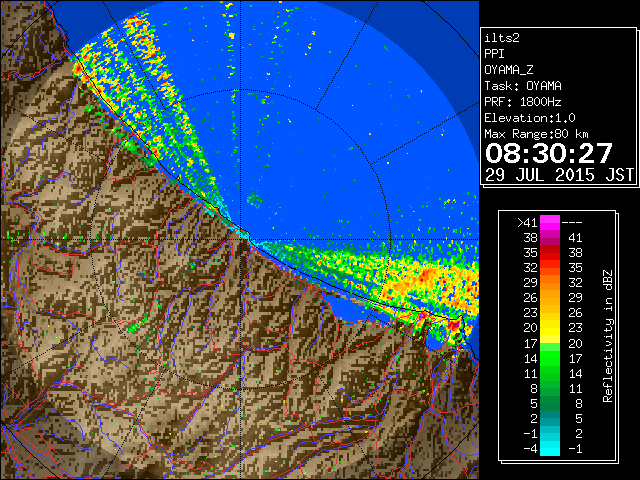Pick the dark red 35–38 dBZ swatch
640x480 pixels.
point(550,253)
